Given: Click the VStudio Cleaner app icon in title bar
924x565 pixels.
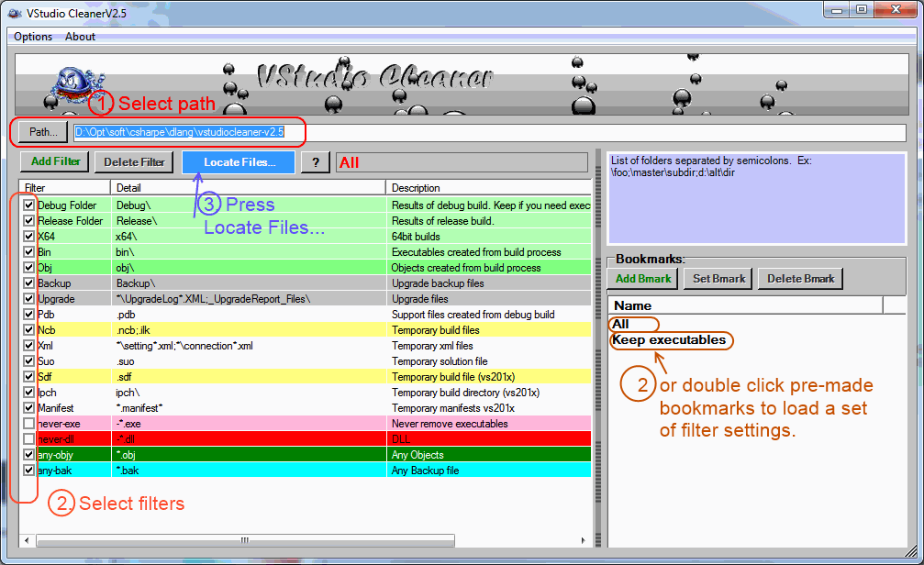Looking at the screenshot, I should point(15,12).
